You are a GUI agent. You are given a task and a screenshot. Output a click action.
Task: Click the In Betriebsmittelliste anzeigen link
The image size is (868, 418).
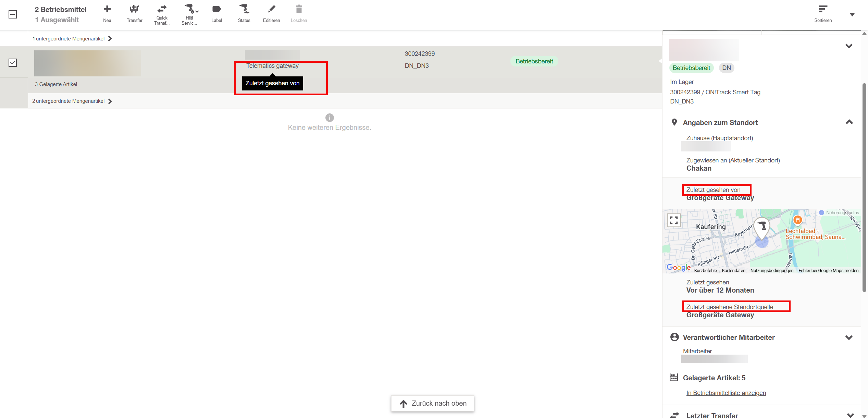point(726,393)
